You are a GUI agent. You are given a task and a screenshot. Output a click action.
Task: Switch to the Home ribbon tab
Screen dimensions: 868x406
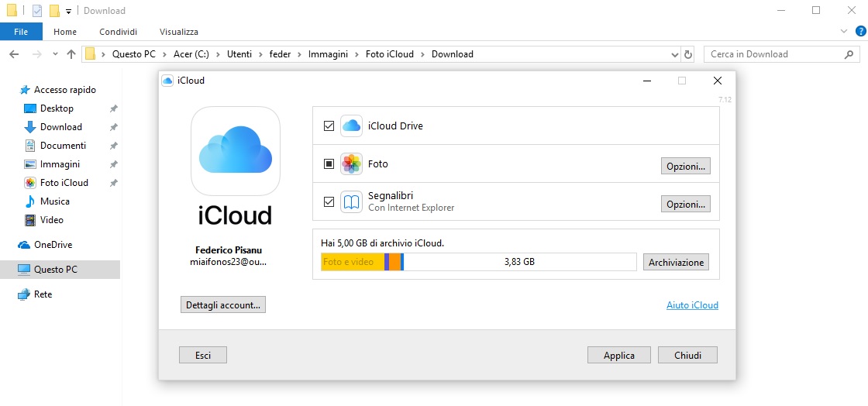65,32
